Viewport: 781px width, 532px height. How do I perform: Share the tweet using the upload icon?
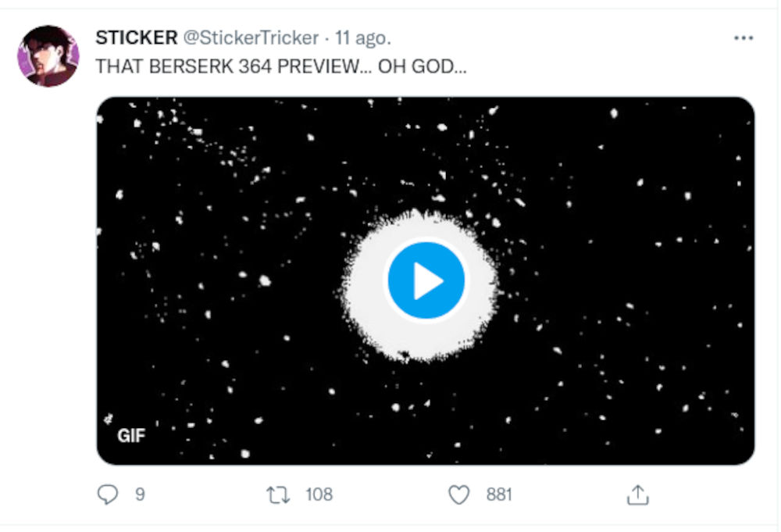(x=637, y=495)
